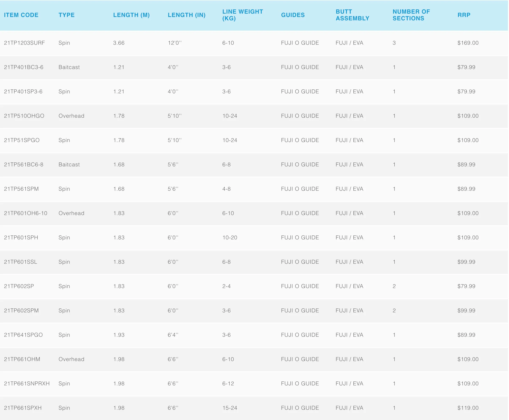Click the LENGTH (IN) column header

187,15
